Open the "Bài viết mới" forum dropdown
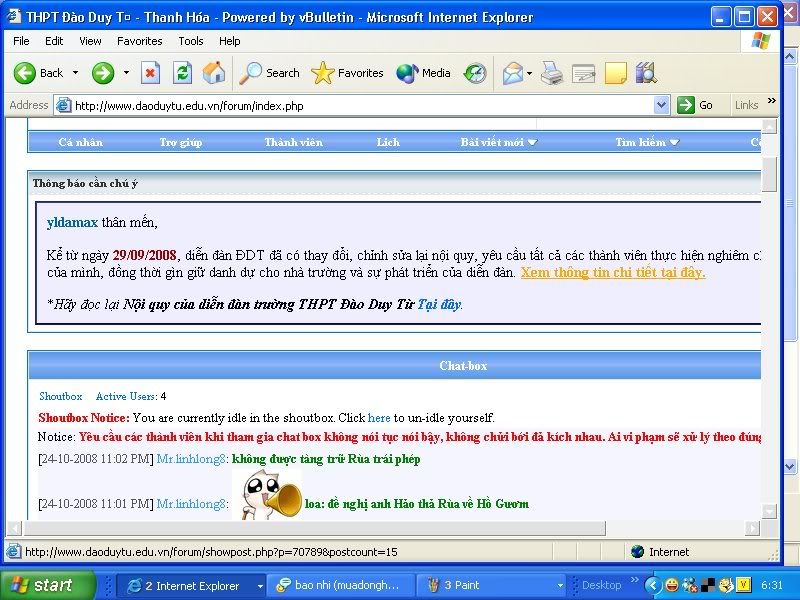 click(498, 142)
